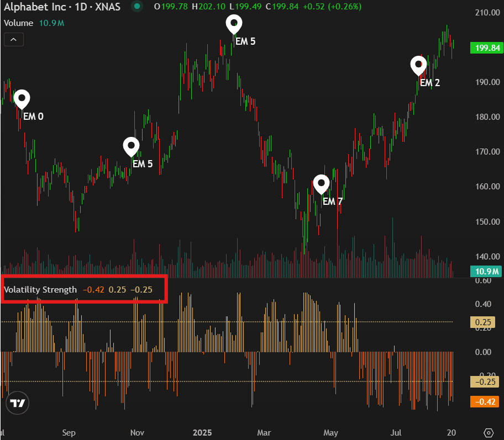Click the percent change +0.52 (+0.26%) text
Image resolution: width=504 pixels, height=440 pixels.
[x=332, y=7]
